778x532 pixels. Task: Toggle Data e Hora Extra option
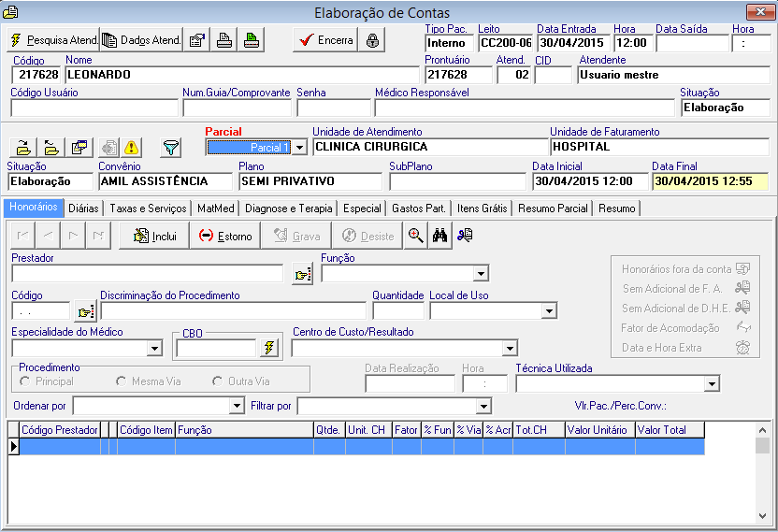(685, 348)
